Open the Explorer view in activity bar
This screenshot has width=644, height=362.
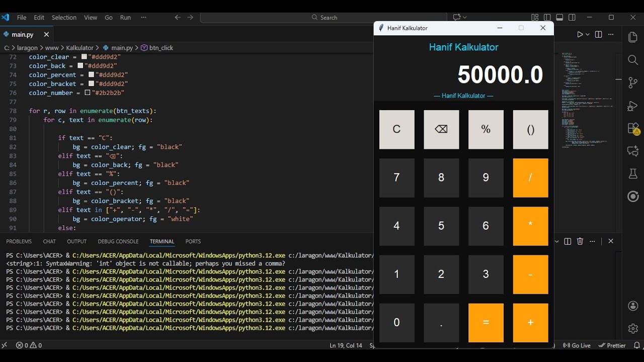633,37
